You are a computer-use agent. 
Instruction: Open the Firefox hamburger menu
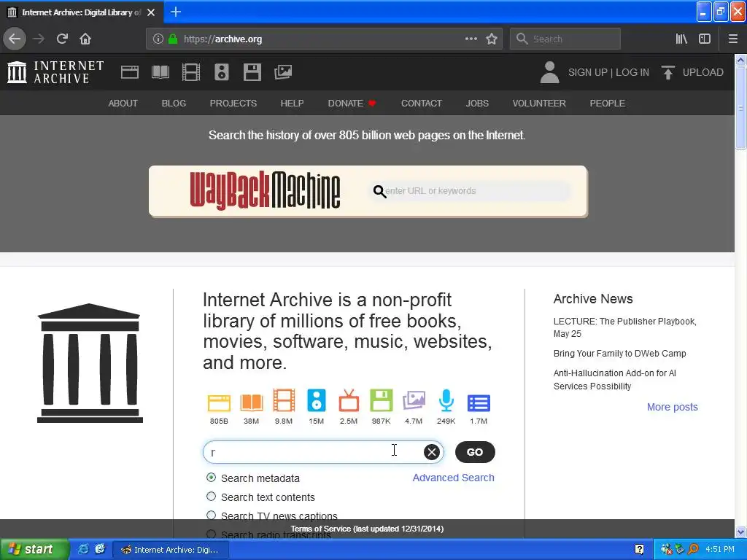point(733,39)
